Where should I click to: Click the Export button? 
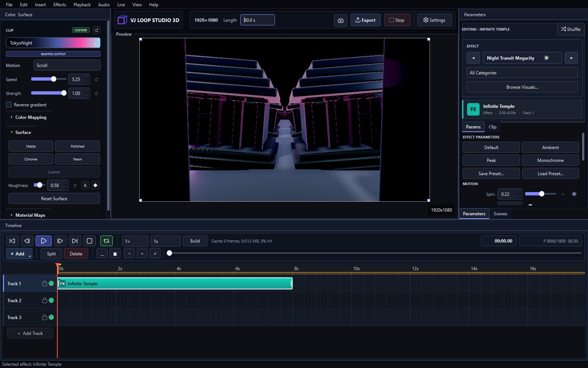tap(365, 20)
